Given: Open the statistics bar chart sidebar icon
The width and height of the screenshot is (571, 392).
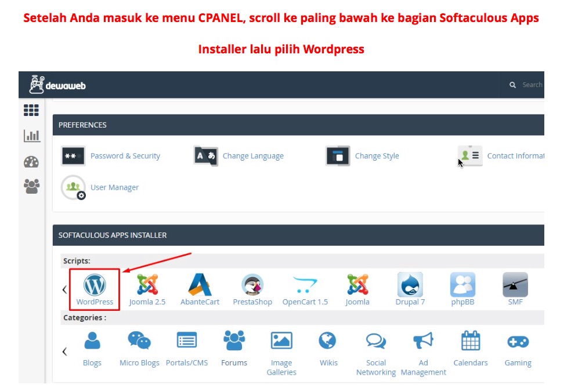Looking at the screenshot, I should 32,136.
